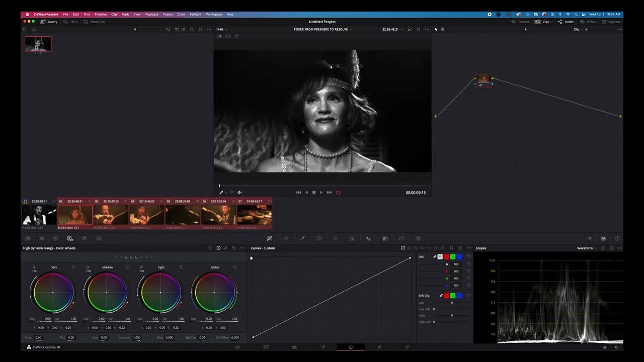
Task: Open Project Manager home icon
Action: click(605, 347)
